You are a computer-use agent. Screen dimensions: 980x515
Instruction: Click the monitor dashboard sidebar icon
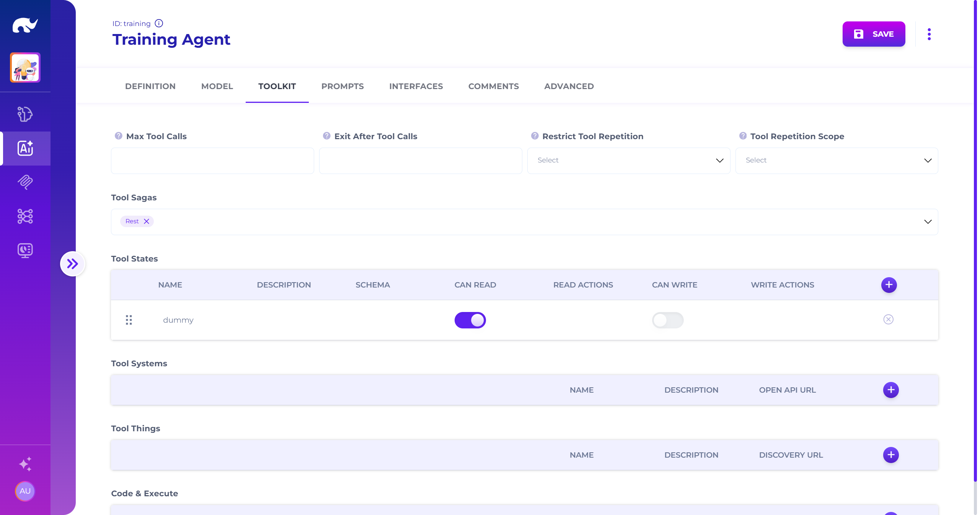(25, 250)
